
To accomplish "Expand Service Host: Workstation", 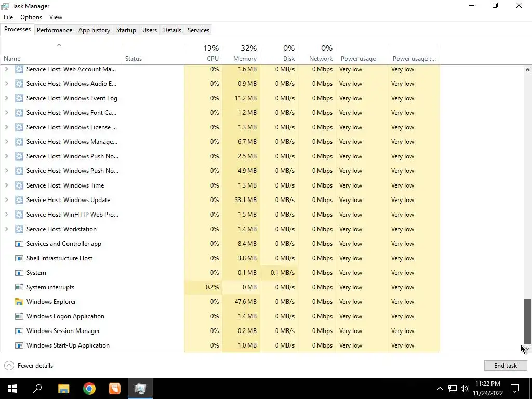I will [6, 229].
